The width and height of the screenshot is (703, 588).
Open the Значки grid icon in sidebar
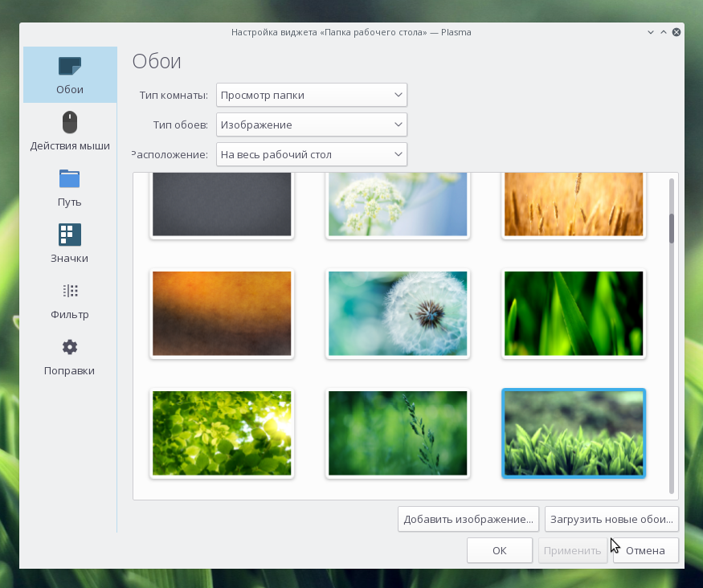[69, 235]
